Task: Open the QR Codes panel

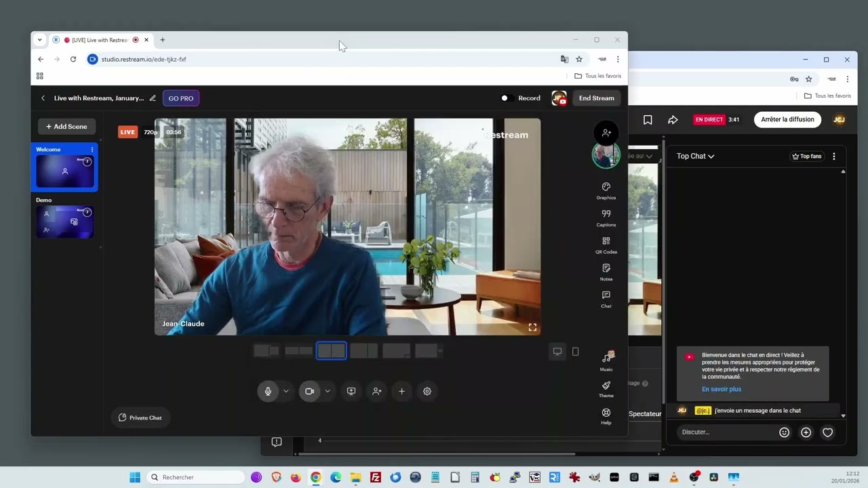Action: tap(606, 245)
